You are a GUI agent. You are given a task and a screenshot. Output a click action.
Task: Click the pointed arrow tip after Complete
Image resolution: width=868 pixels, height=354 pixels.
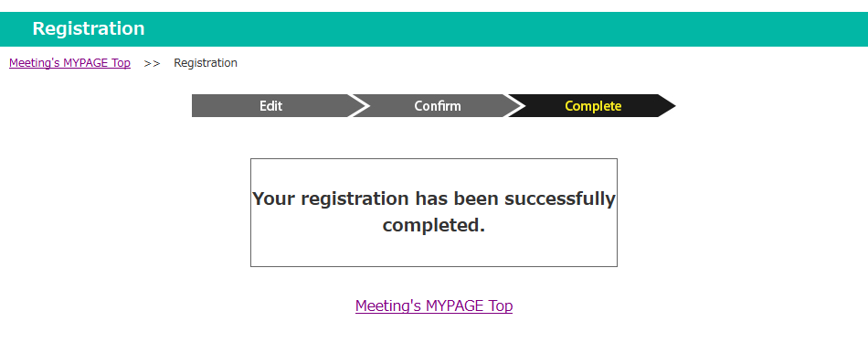667,106
